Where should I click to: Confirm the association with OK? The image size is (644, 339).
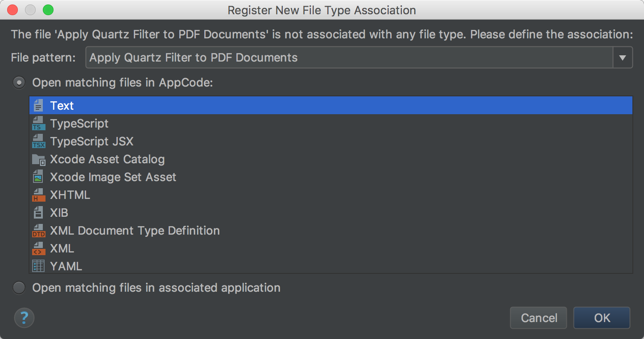(x=602, y=318)
